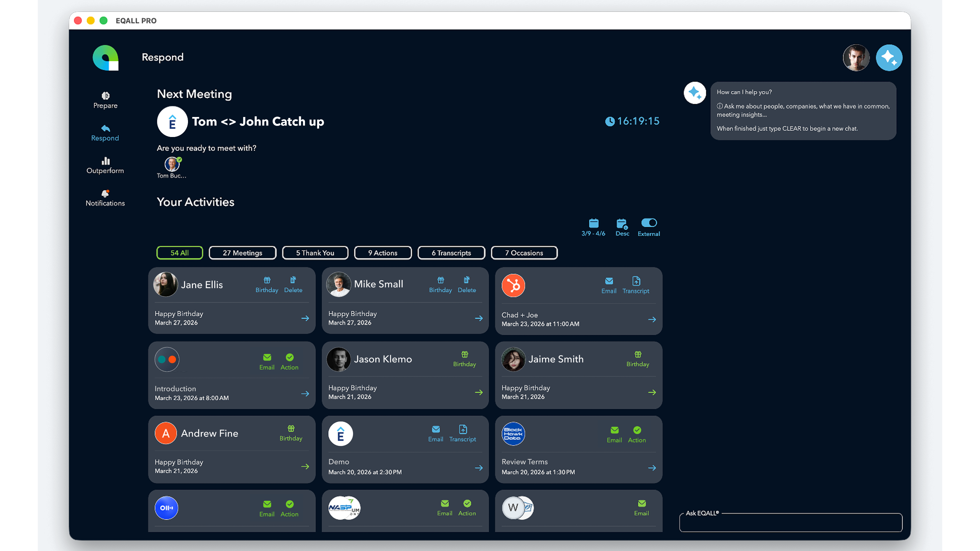980x551 pixels.
Task: Open Transcript icon on Chad + Joe card
Action: point(635,285)
